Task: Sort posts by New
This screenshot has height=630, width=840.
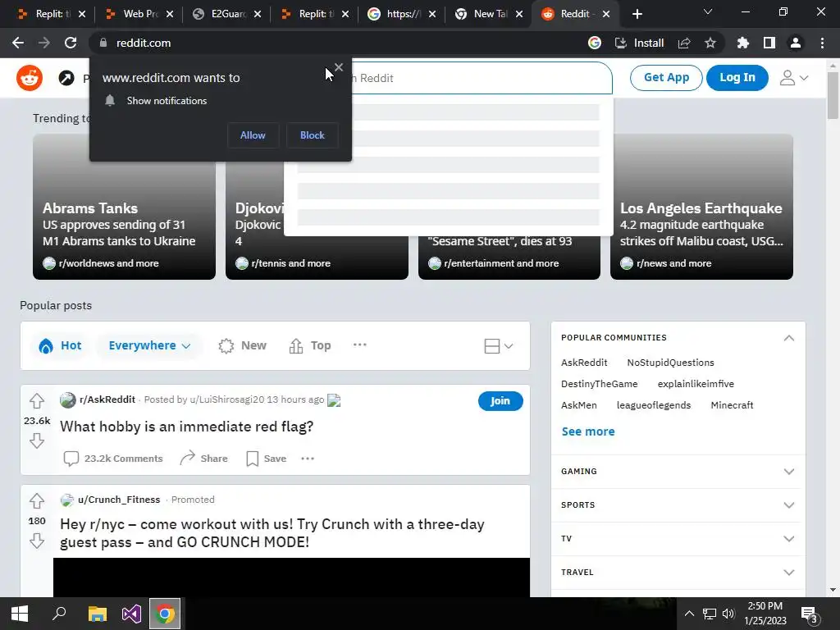Action: (x=242, y=345)
